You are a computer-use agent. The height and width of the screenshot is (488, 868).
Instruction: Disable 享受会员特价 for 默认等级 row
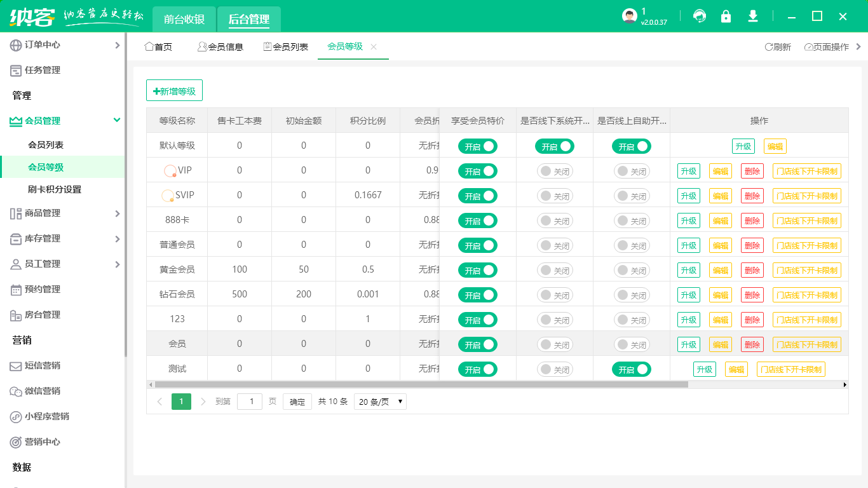pos(477,146)
